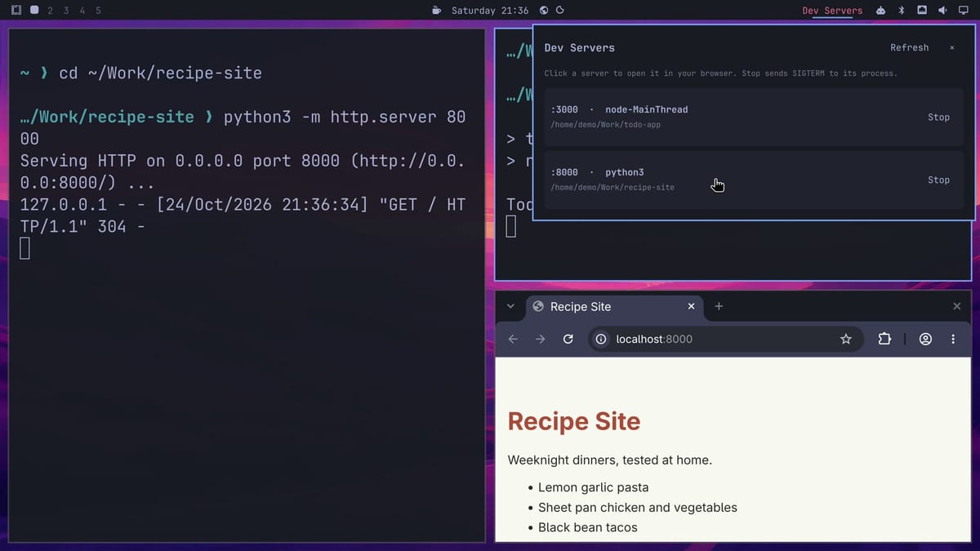This screenshot has height=551, width=980.
Task: Open a new browser tab
Action: tap(719, 306)
